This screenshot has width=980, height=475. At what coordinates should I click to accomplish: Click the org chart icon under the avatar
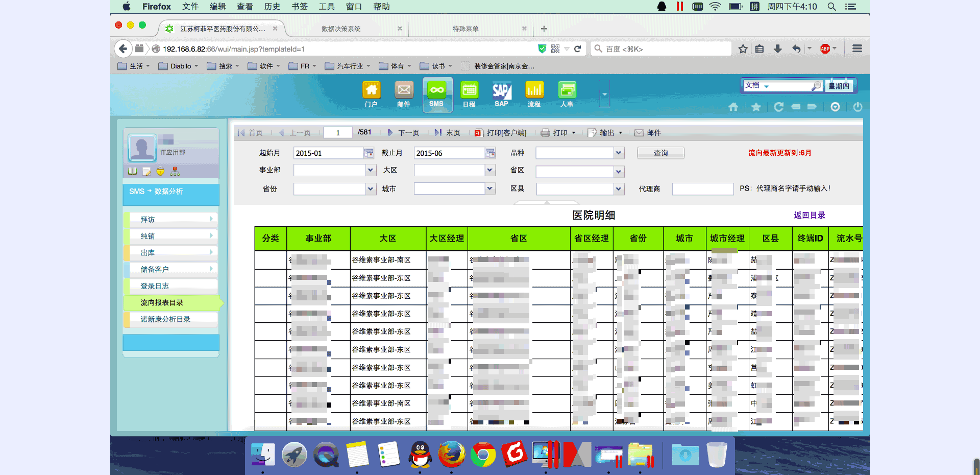click(175, 171)
